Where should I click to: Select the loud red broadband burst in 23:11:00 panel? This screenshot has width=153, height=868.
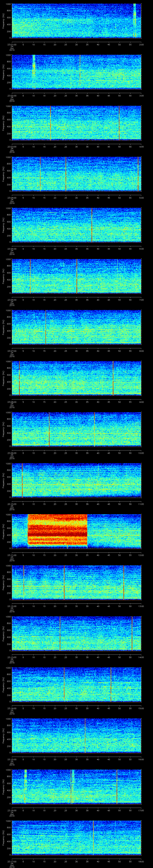pyautogui.click(x=58, y=530)
